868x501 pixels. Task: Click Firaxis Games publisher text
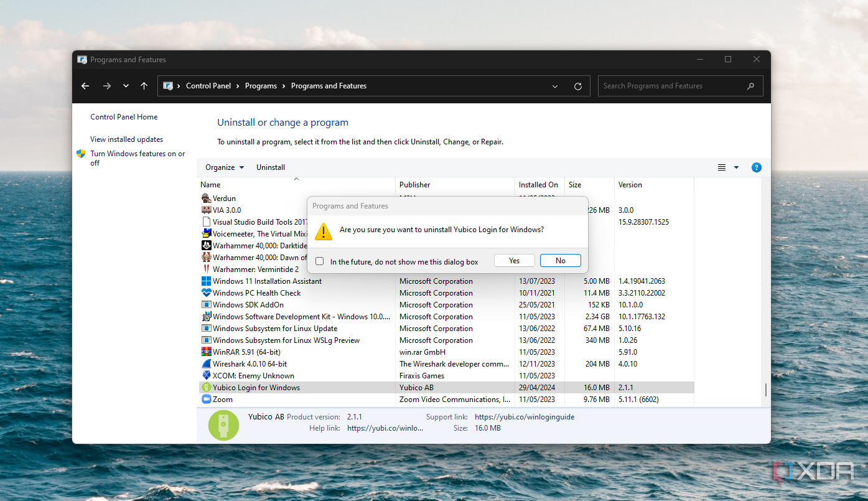[422, 376]
